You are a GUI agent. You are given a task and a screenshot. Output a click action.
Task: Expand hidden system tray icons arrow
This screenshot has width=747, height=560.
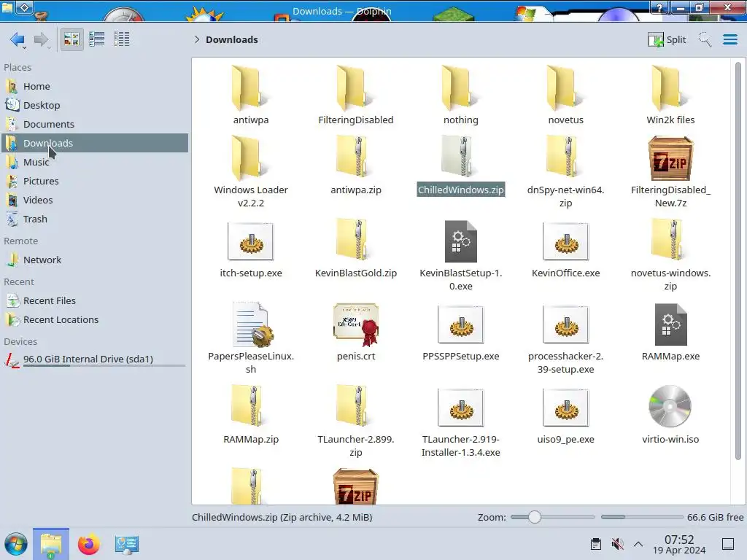pyautogui.click(x=638, y=544)
